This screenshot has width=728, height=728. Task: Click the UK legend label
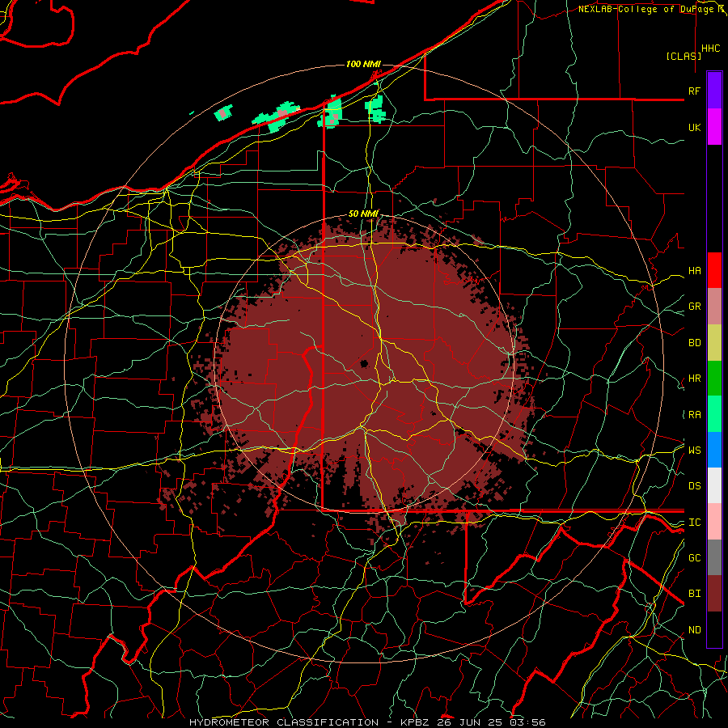point(695,127)
